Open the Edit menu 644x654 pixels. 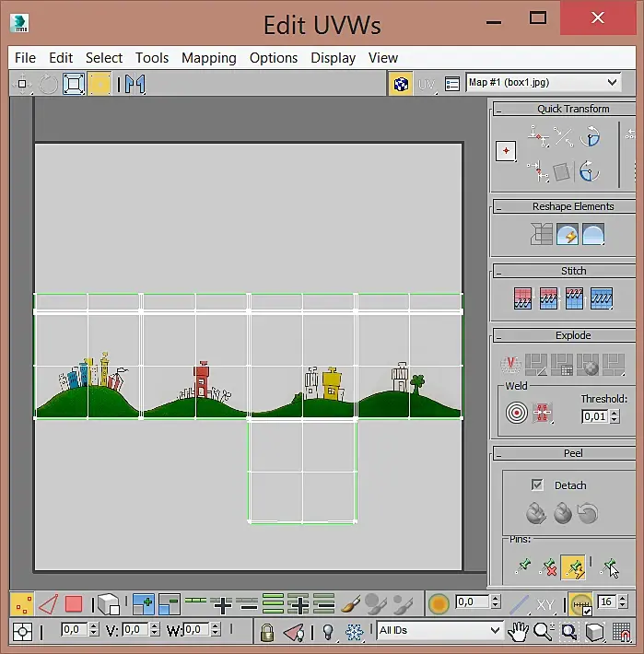61,57
